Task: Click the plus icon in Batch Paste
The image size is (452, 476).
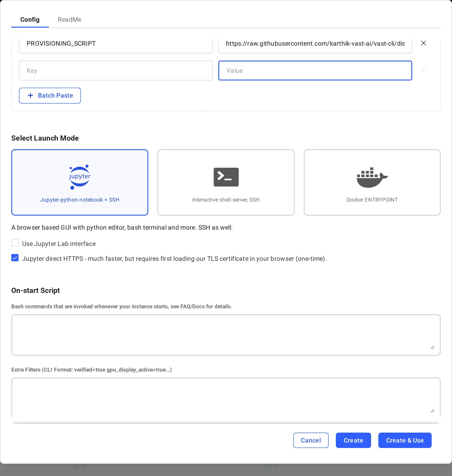Action: [30, 95]
